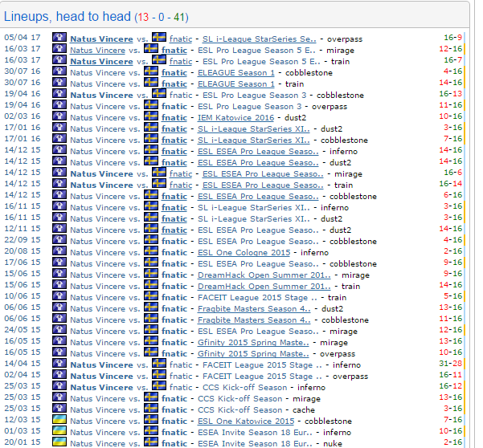
Task: Click CCS Kick-off Season text in inferno row
Action: [x=244, y=388]
